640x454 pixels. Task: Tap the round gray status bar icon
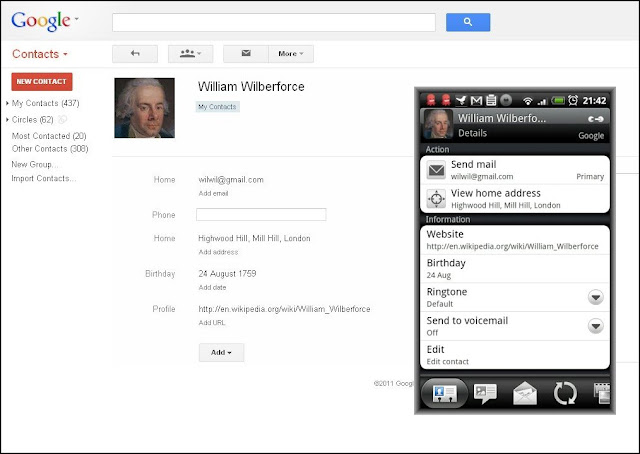click(x=506, y=100)
